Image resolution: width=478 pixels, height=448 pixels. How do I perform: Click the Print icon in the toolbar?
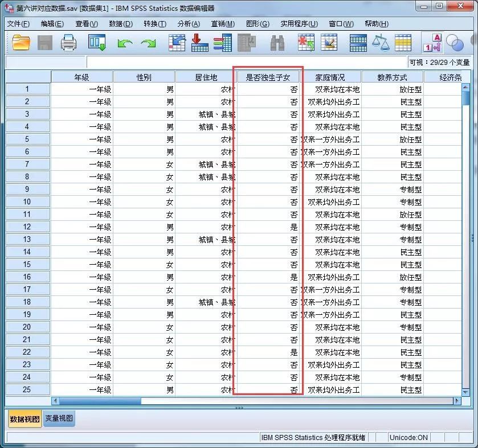point(67,42)
